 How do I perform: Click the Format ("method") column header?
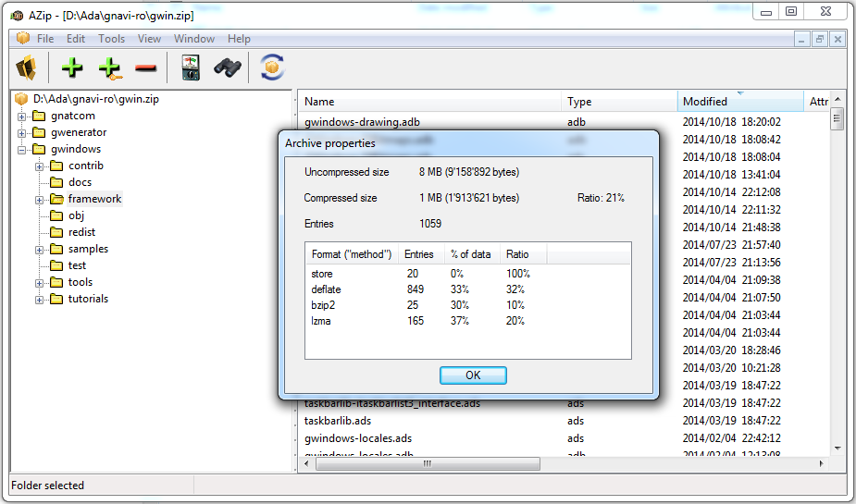[352, 254]
